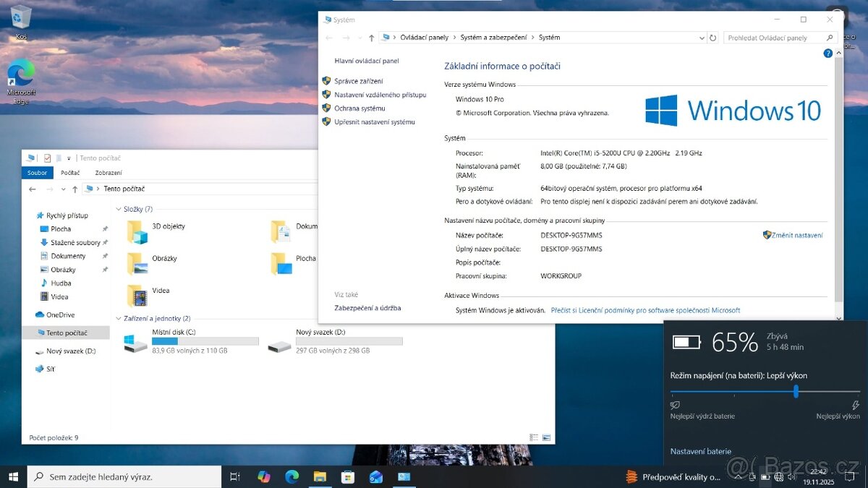Screen dimensions: 868x488
Task: Open Ochrana systému settings
Action: pos(362,108)
